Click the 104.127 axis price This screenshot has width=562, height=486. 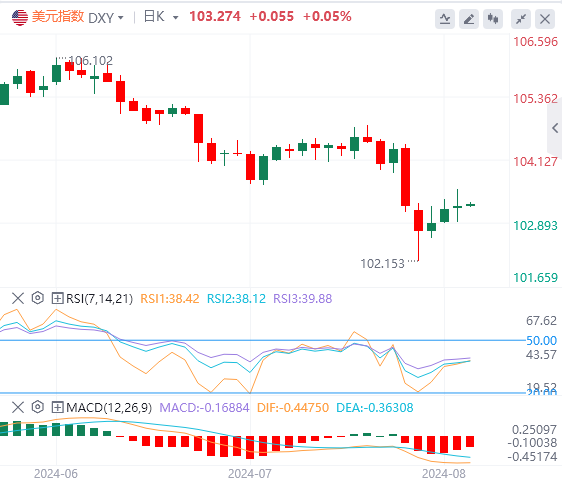pos(535,162)
